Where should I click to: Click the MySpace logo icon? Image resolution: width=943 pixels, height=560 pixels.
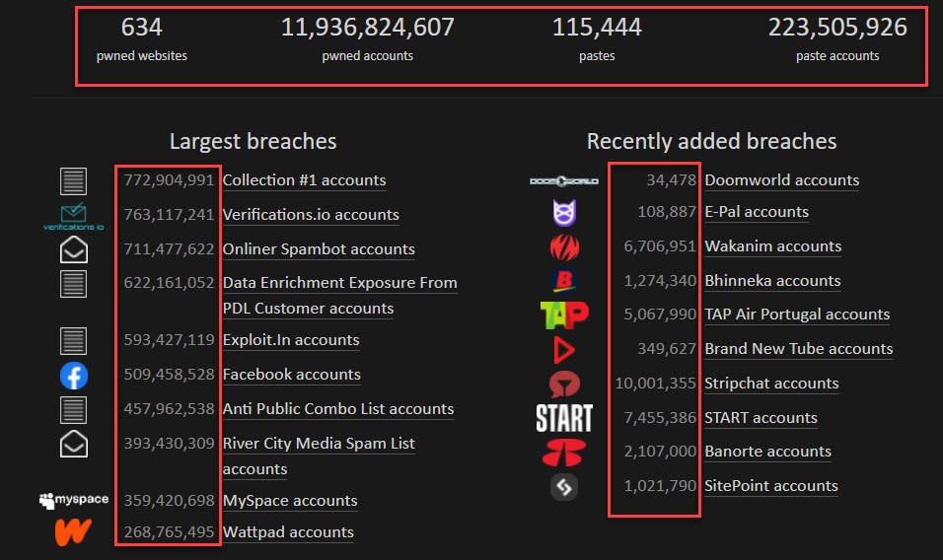click(x=74, y=501)
